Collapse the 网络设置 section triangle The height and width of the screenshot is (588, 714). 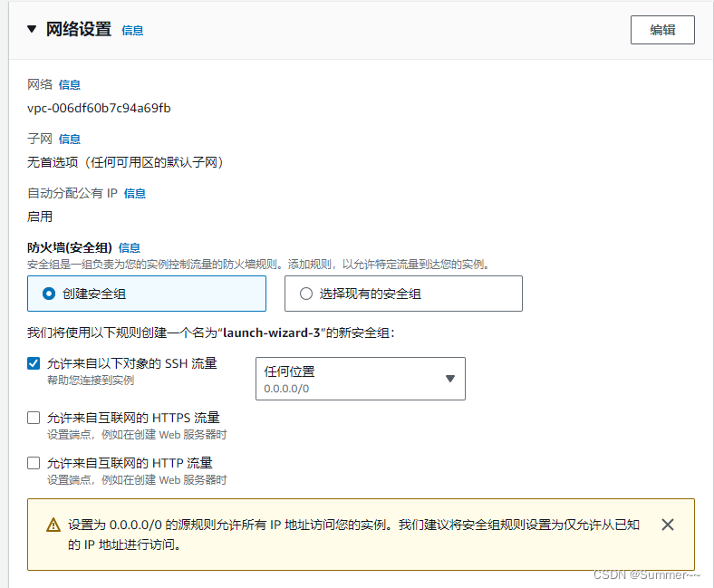click(32, 30)
